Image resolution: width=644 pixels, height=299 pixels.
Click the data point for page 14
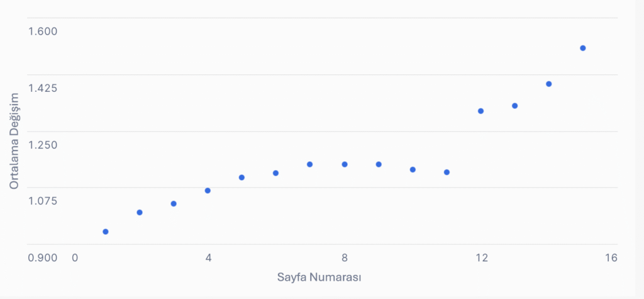pos(548,84)
